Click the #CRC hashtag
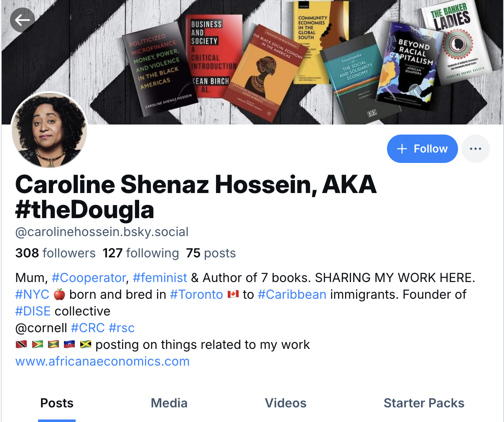Image resolution: width=504 pixels, height=422 pixels. coord(88,328)
